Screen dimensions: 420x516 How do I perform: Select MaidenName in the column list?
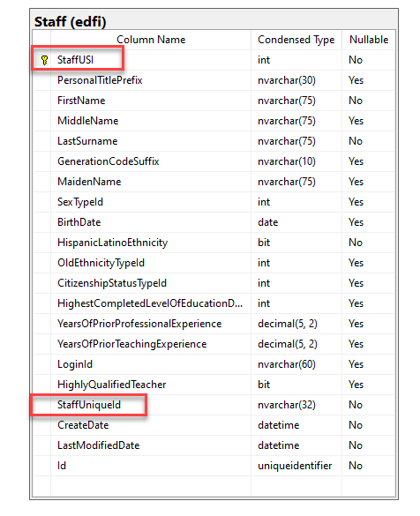coord(89,182)
